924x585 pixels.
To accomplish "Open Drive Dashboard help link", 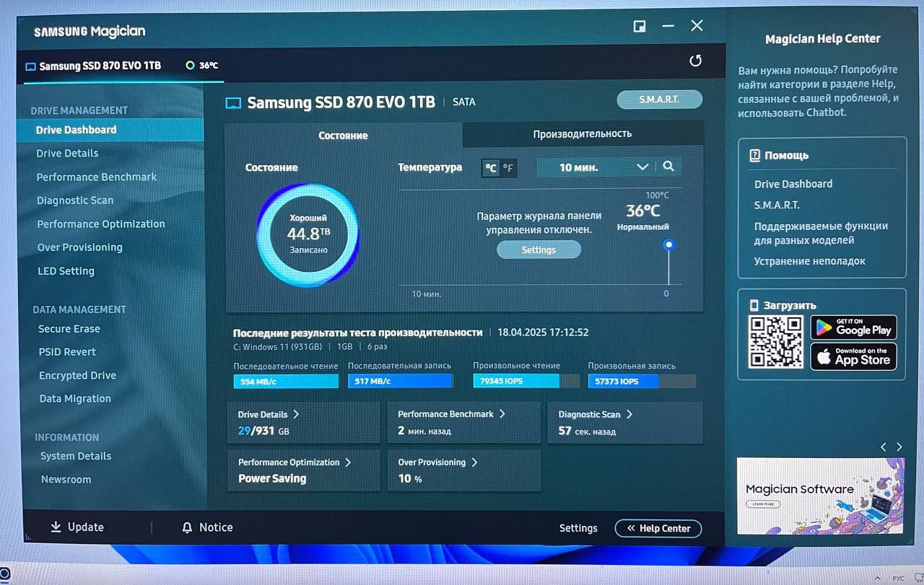I will (x=793, y=184).
